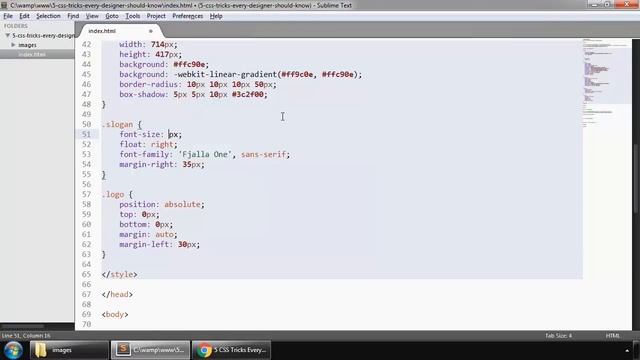Click the #3c2f00 box-shadow color value
This screenshot has height=360, width=640.
pos(248,94)
